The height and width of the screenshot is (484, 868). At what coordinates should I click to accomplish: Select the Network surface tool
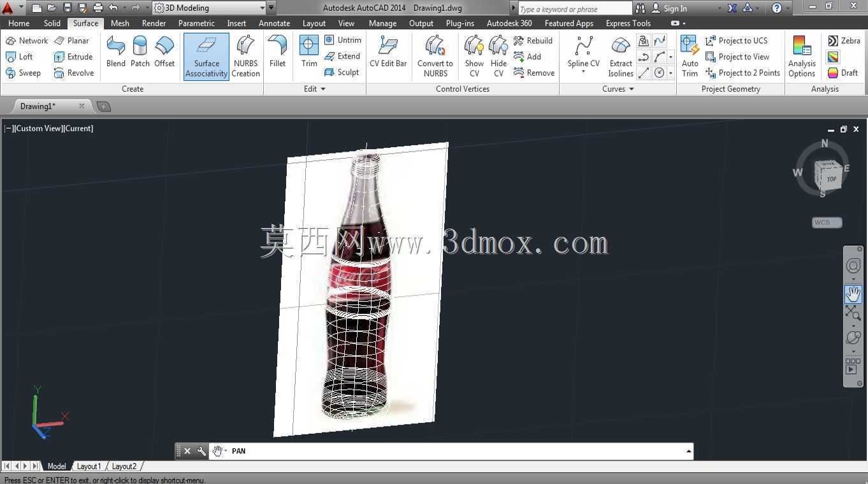pyautogui.click(x=27, y=40)
